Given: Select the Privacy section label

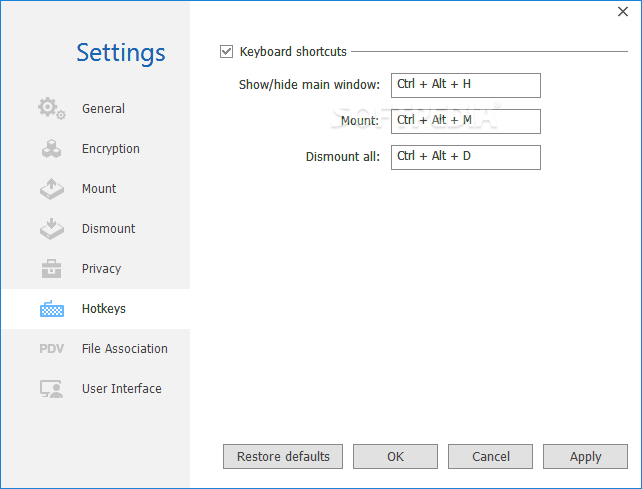Looking at the screenshot, I should coord(101,269).
